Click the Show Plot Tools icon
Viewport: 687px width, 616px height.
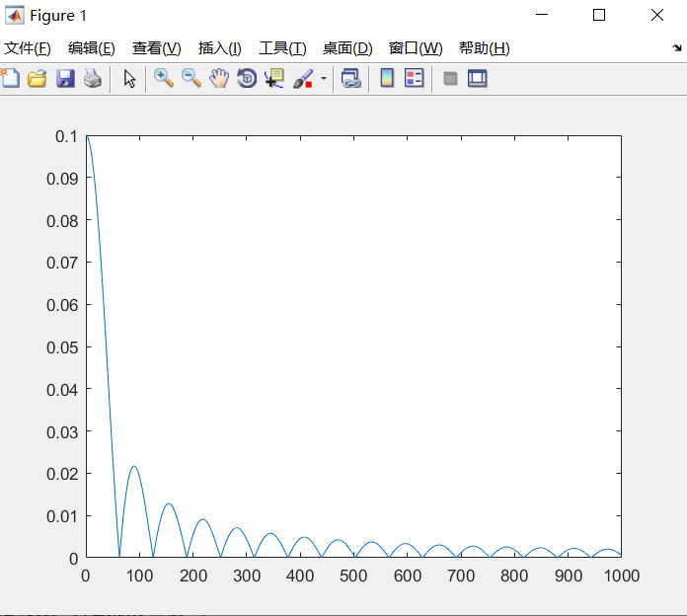(x=477, y=79)
